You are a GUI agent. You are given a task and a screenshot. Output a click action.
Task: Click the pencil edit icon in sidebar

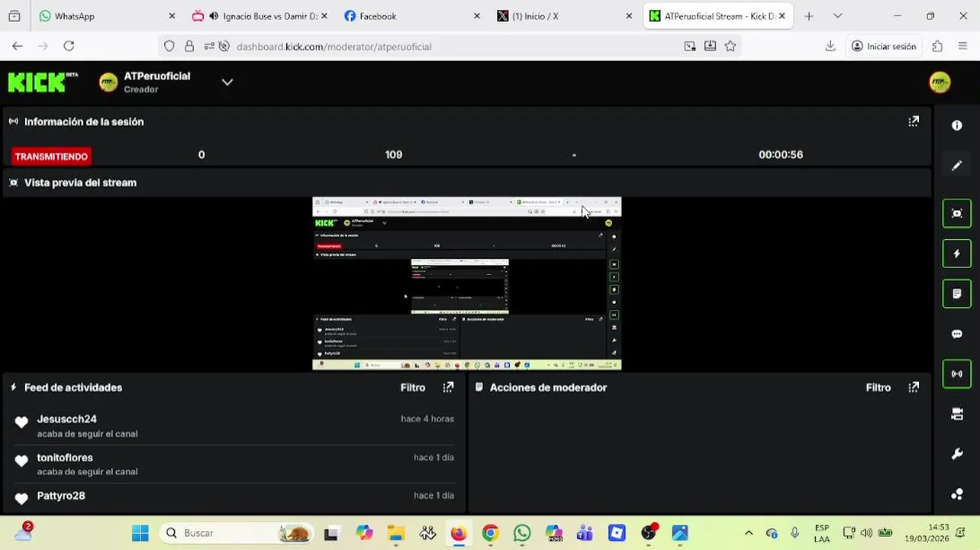(957, 166)
